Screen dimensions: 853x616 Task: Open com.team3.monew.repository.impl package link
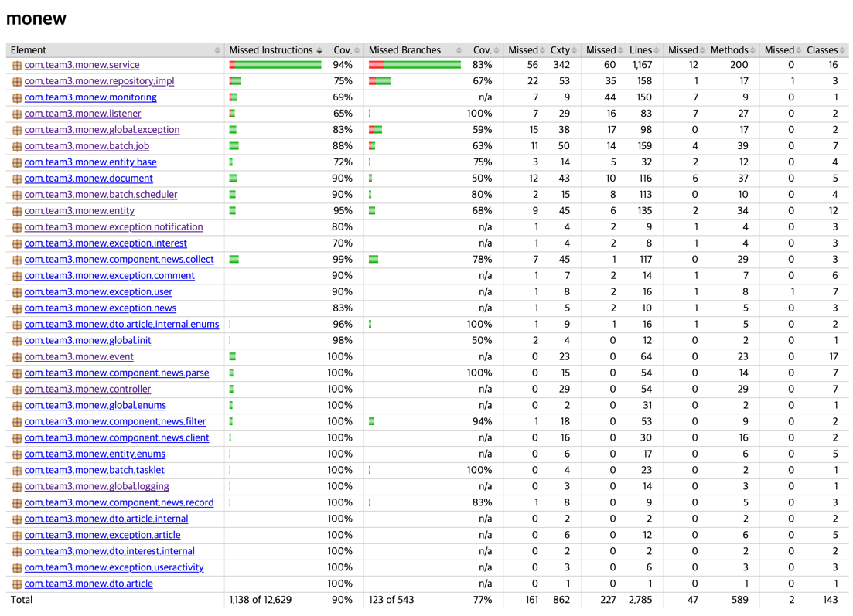point(99,81)
